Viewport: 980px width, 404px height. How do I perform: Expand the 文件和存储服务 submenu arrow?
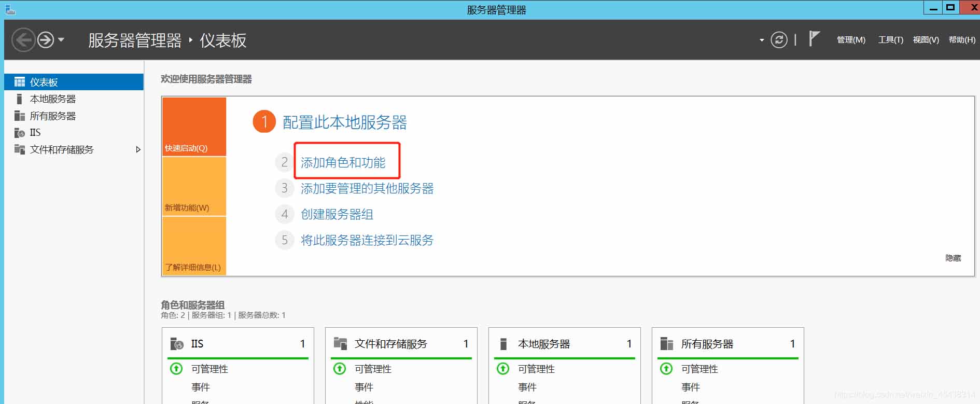click(x=138, y=149)
